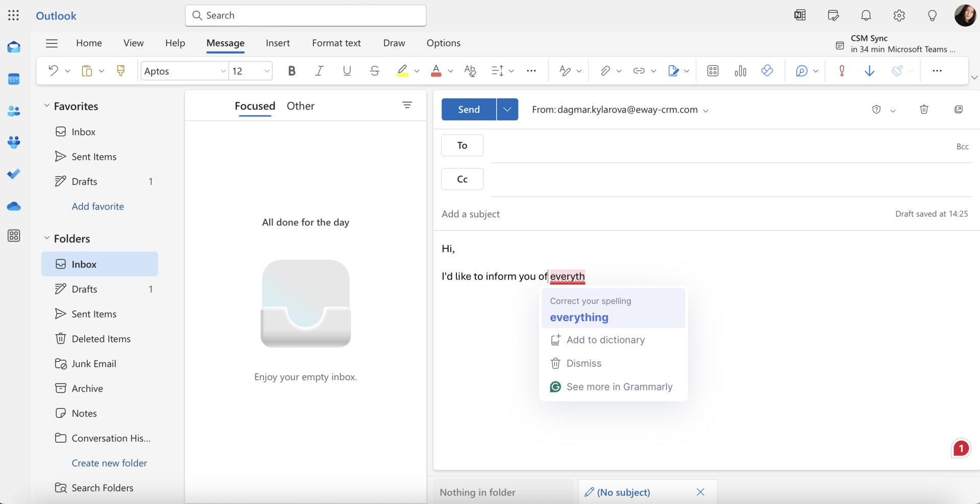The height and width of the screenshot is (504, 980).
Task: Expand the ribbon chevron
Action: click(974, 78)
